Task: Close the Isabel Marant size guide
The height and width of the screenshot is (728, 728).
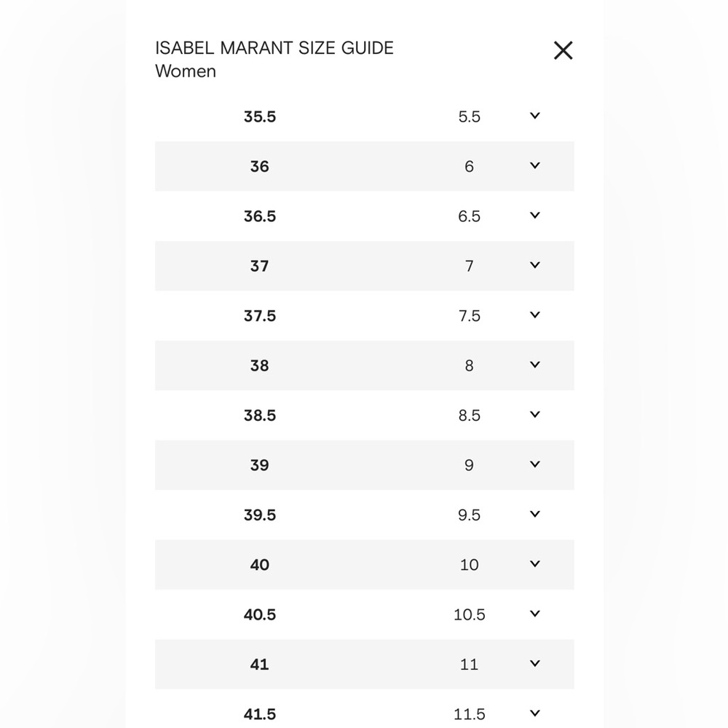Action: (563, 50)
